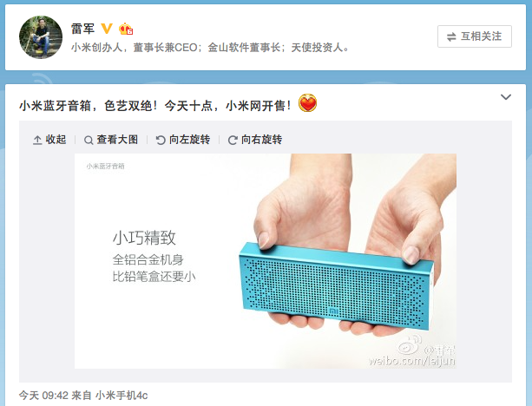Click the heart emoji in post text
Viewport: 532px width, 406px height.
click(307, 103)
